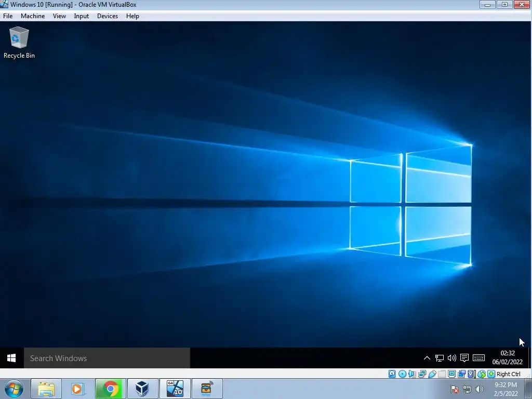532x399 pixels.
Task: Click the host volume speaker icon
Action: click(479, 390)
